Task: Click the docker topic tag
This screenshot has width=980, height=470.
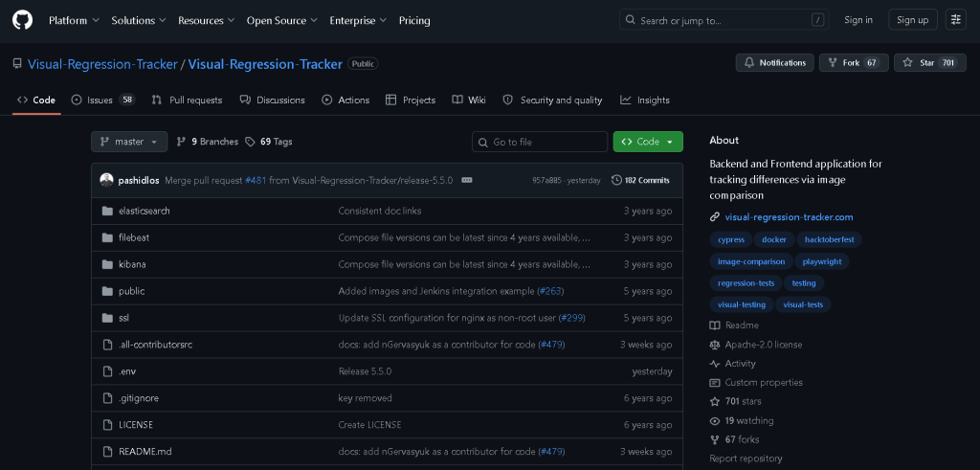Action: tap(774, 239)
